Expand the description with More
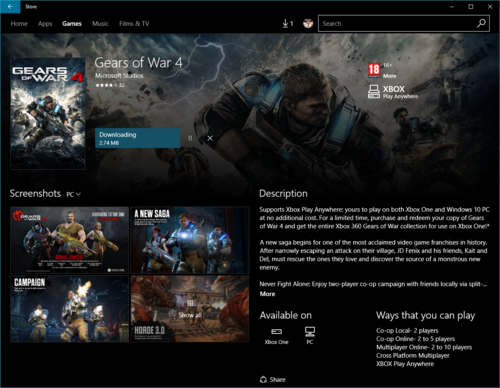Screen dimensions: 500x388 [x=267, y=294]
